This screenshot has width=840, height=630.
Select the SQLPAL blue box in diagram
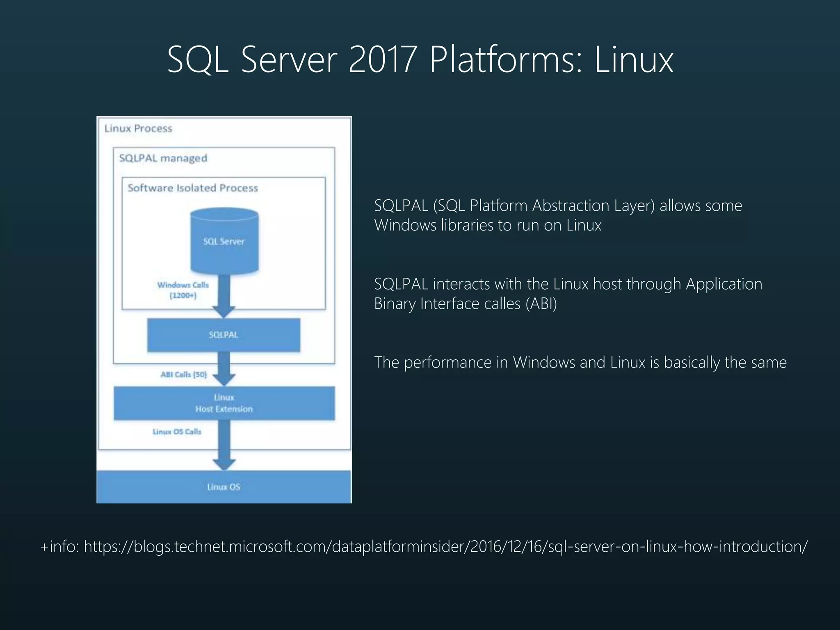(x=224, y=335)
